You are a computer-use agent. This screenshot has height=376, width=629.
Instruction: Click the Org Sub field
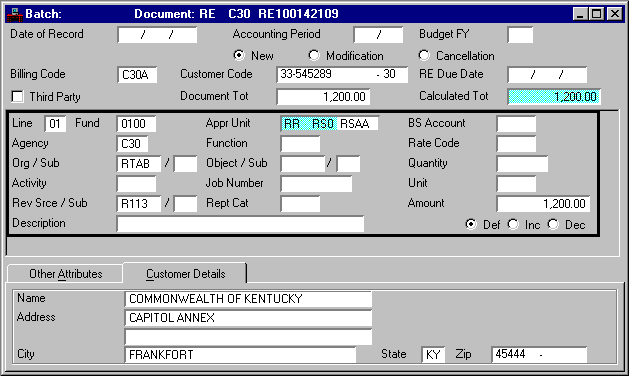(185, 164)
